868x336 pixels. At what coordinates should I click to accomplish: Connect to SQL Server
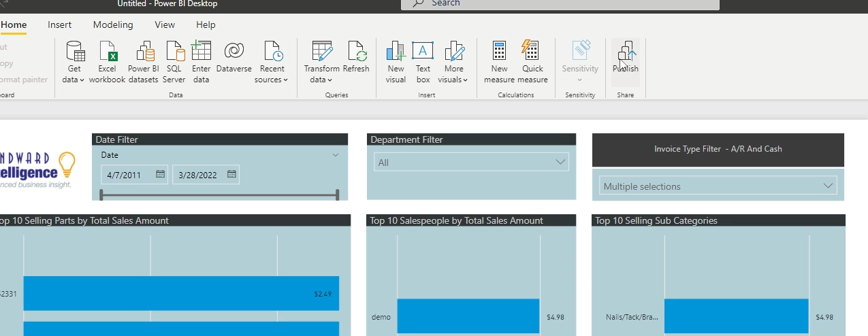pos(174,62)
